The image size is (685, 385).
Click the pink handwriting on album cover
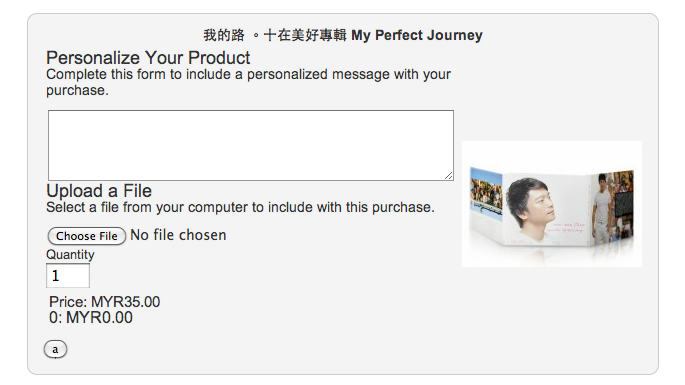566,227
